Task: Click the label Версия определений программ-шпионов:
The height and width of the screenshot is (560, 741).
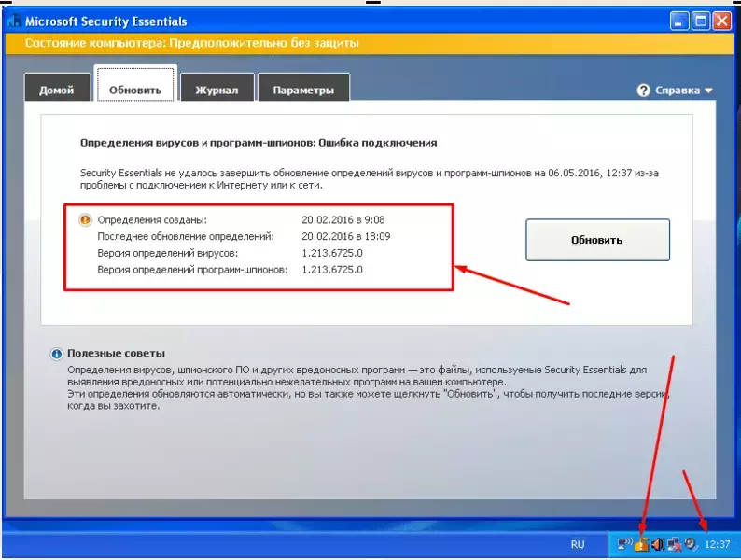Action: pyautogui.click(x=192, y=270)
